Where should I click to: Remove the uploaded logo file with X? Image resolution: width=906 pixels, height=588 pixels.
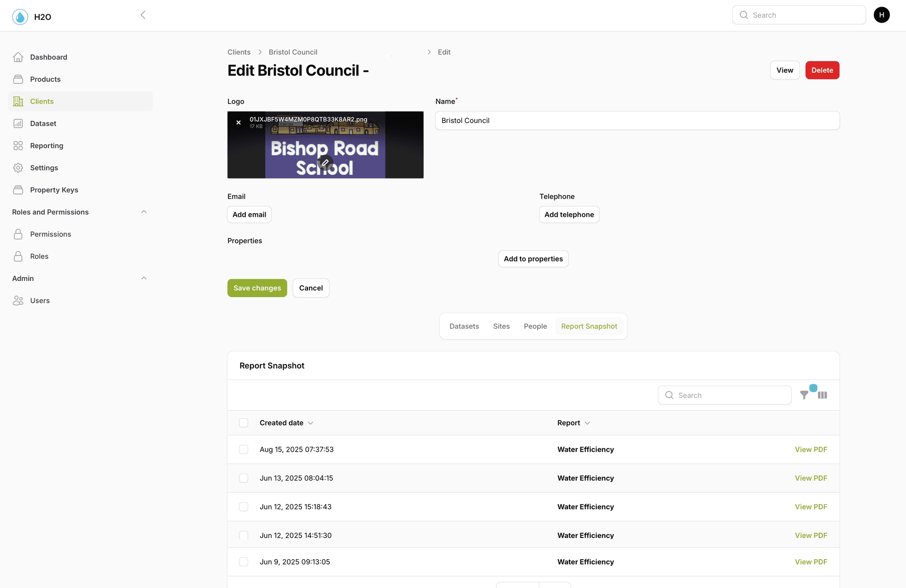pos(239,123)
